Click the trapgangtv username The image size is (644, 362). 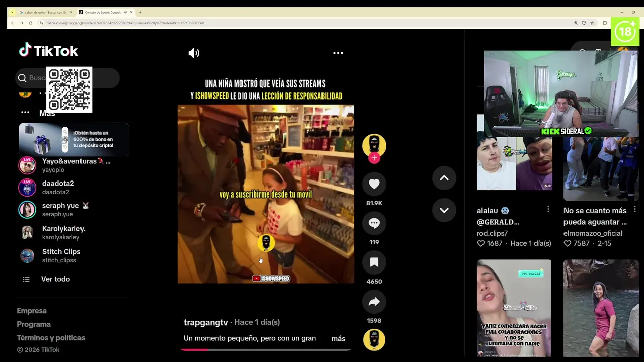[x=206, y=322]
